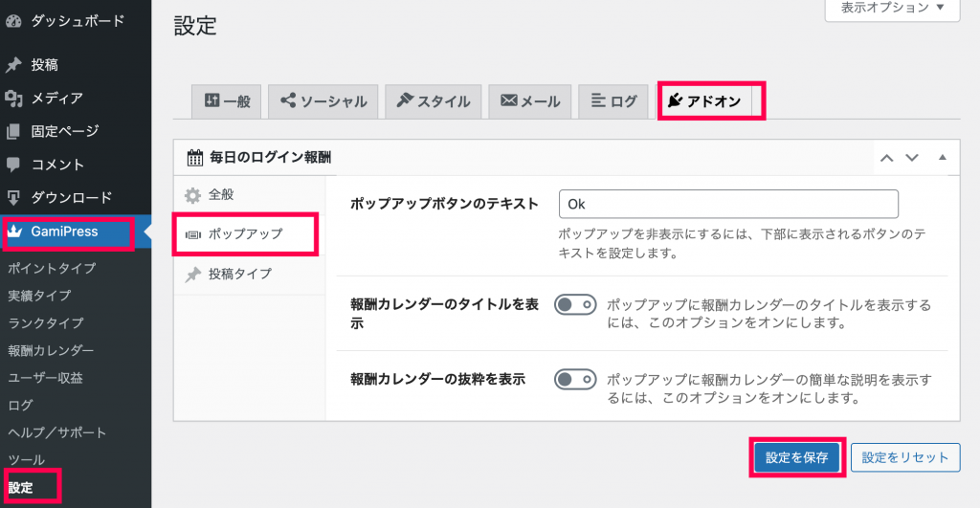Screen dimensions: 980x508
Task: Open the メディア media icon
Action: pos(13,99)
